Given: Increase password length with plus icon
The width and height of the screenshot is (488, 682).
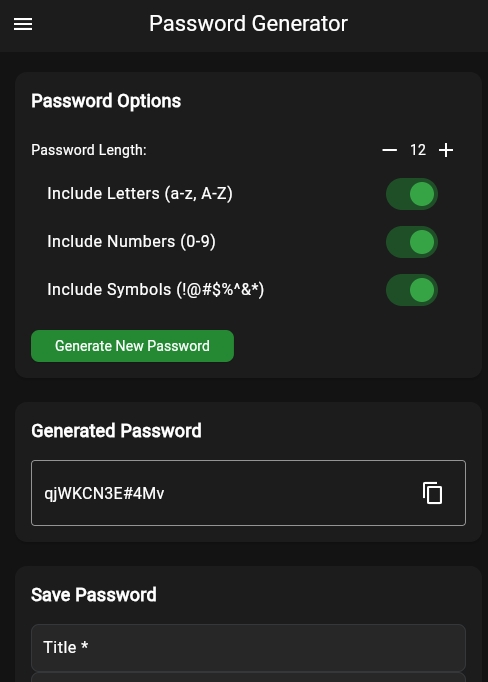Looking at the screenshot, I should (x=446, y=150).
